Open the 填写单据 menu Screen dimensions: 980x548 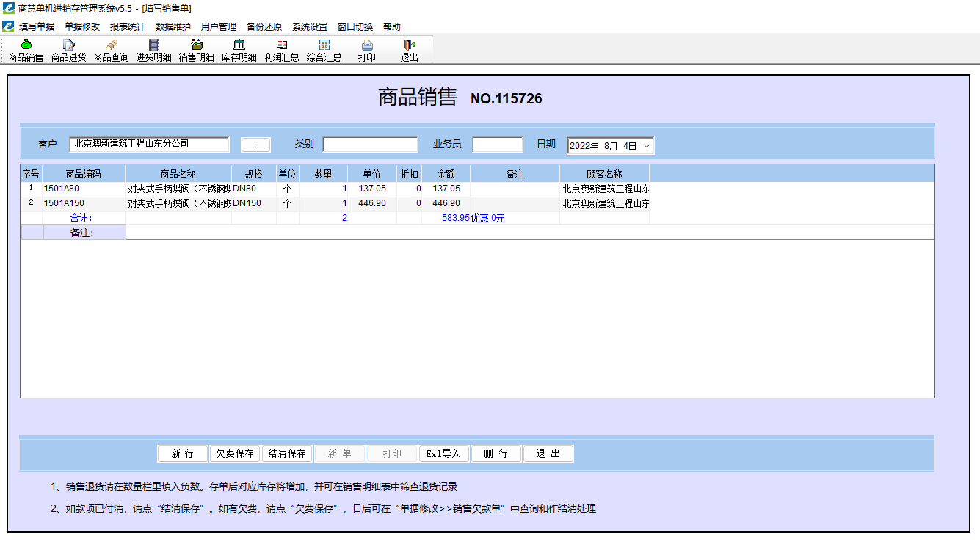(x=37, y=26)
